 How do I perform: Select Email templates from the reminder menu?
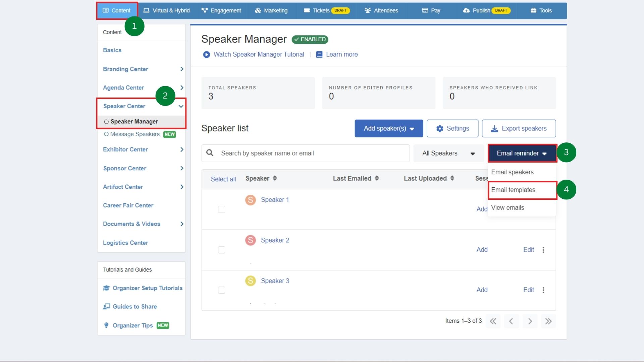pyautogui.click(x=514, y=190)
